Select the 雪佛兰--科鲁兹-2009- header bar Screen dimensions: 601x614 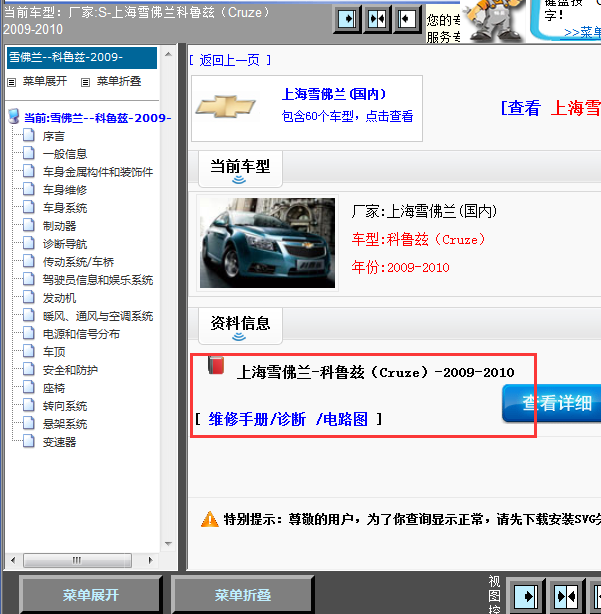(x=82, y=58)
